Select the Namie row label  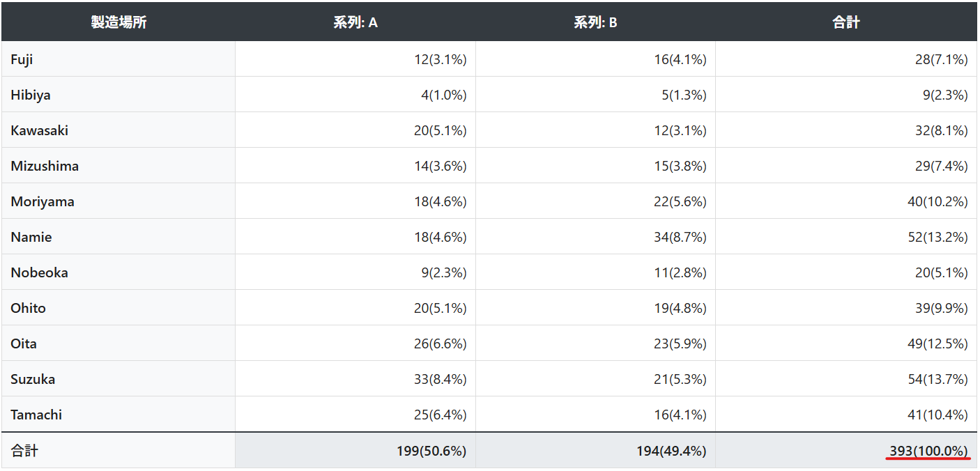31,237
